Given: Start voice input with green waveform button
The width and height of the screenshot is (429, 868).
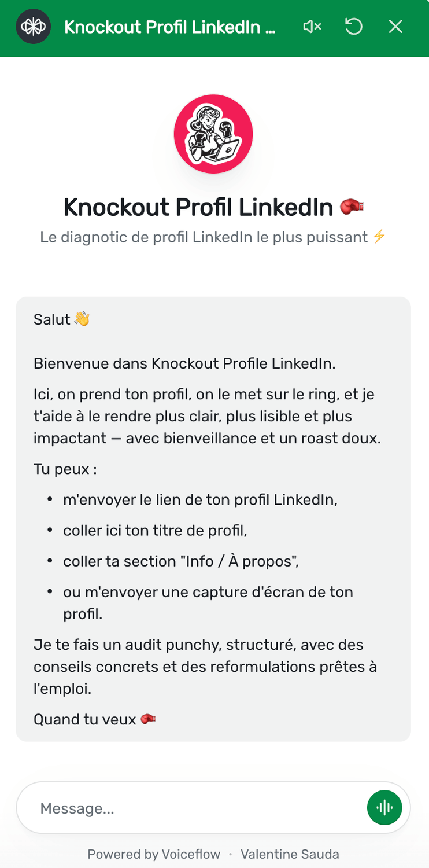Looking at the screenshot, I should (384, 807).
